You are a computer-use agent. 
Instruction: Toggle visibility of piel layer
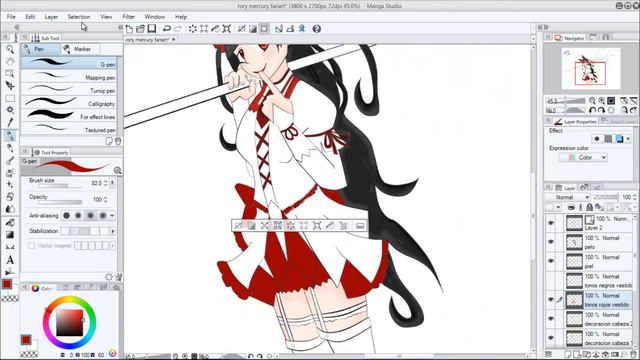point(551,261)
